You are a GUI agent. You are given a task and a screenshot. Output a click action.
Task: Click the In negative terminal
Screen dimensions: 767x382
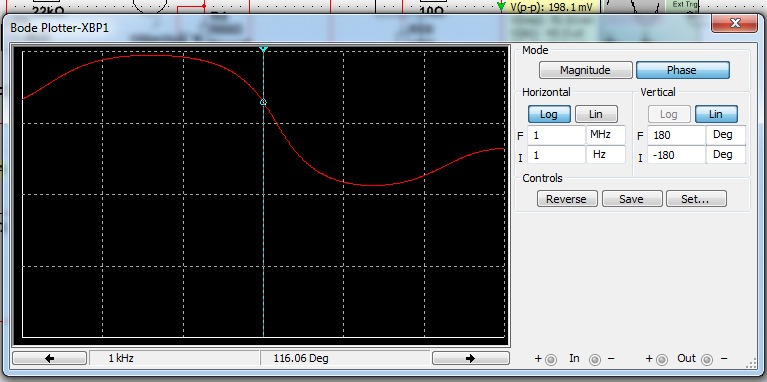tap(595, 360)
